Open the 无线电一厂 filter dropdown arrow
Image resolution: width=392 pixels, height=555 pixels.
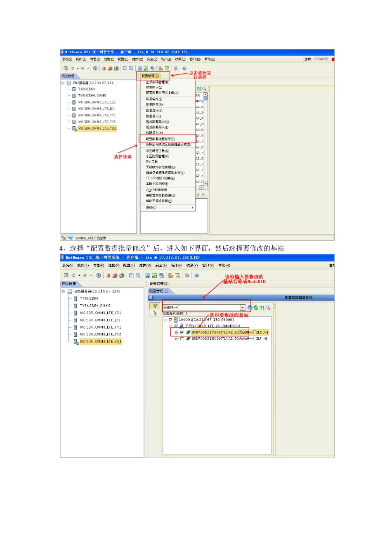[x=243, y=308]
